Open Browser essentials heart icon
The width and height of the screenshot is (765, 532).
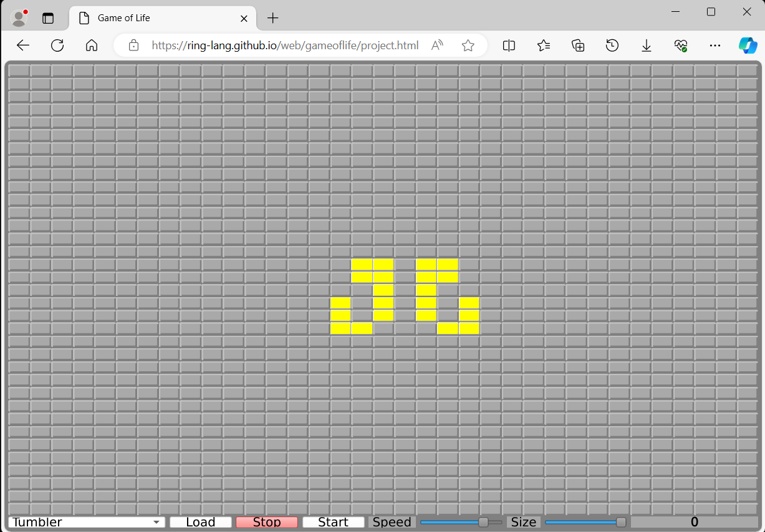pos(681,45)
